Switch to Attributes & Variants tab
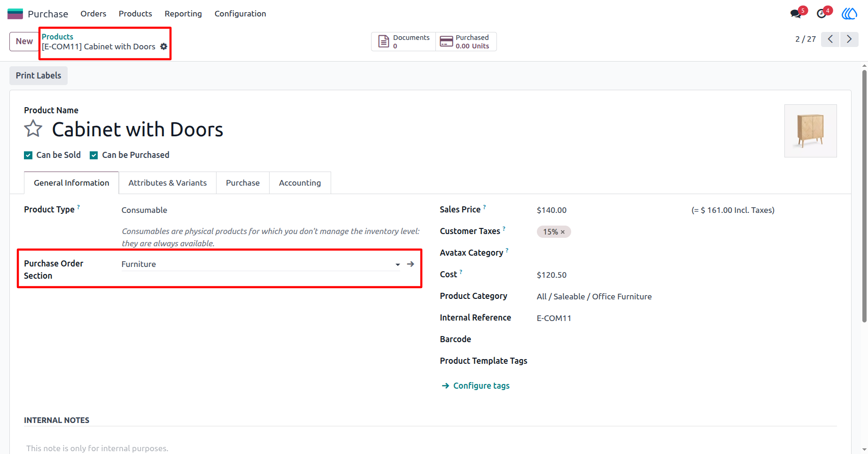The height and width of the screenshot is (454, 868). [x=168, y=183]
